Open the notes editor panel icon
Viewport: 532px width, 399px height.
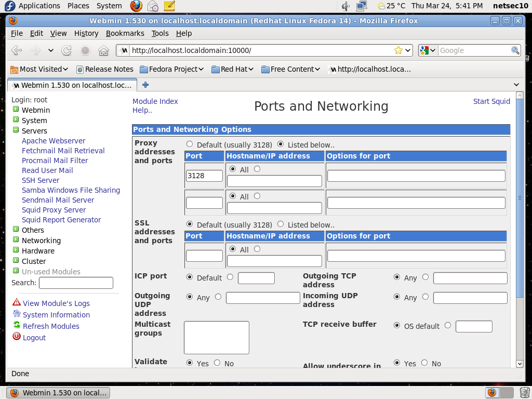169,6
